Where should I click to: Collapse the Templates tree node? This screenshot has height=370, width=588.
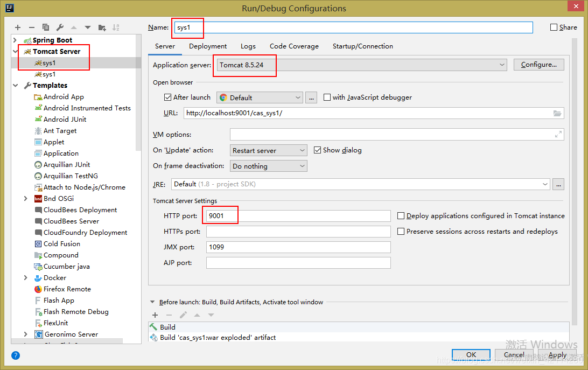click(x=15, y=86)
